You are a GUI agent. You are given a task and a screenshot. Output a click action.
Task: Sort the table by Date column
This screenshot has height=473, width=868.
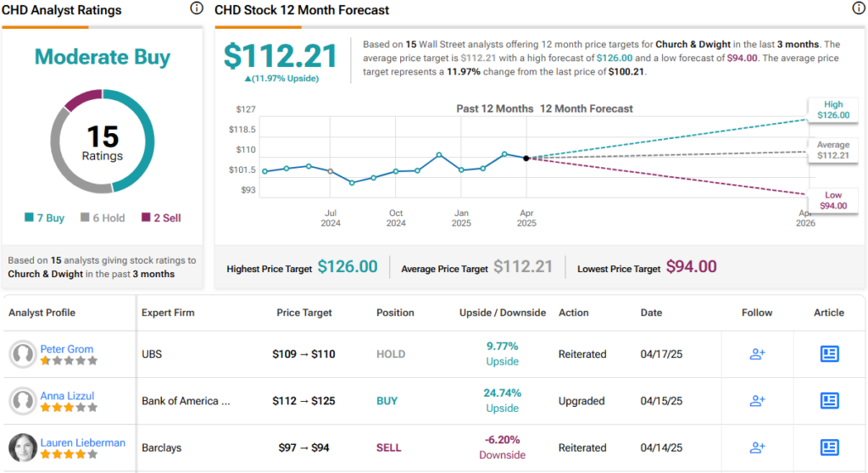pos(651,313)
